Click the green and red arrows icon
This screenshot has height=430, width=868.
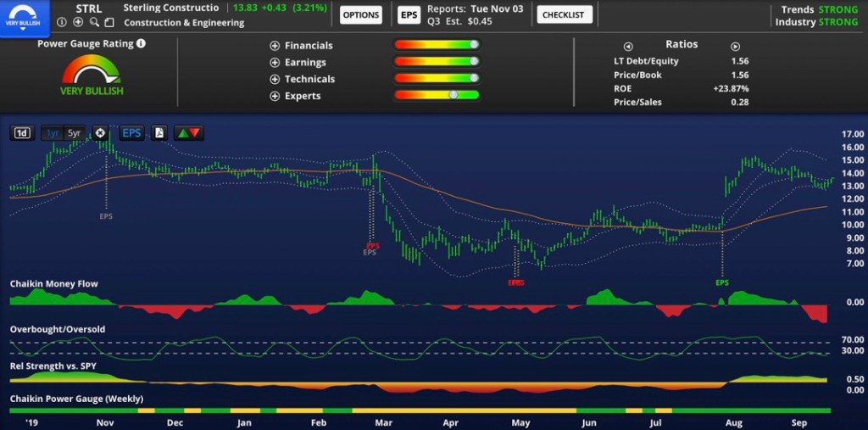(188, 133)
